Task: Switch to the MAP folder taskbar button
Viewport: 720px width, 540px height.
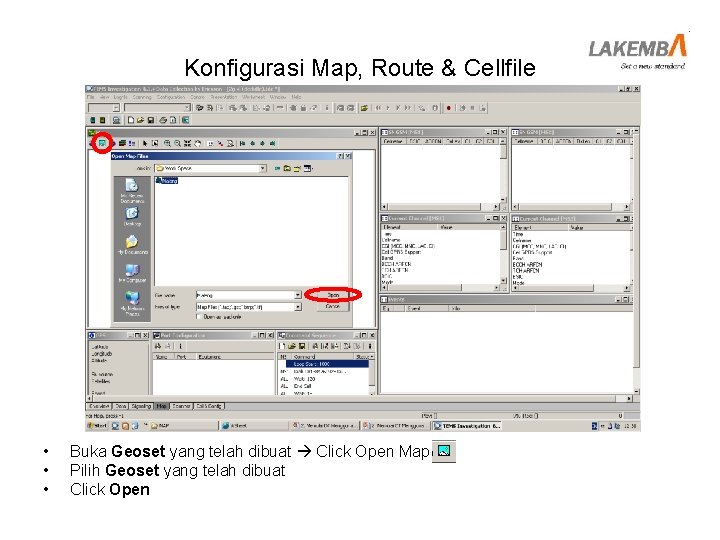Action: point(182,426)
